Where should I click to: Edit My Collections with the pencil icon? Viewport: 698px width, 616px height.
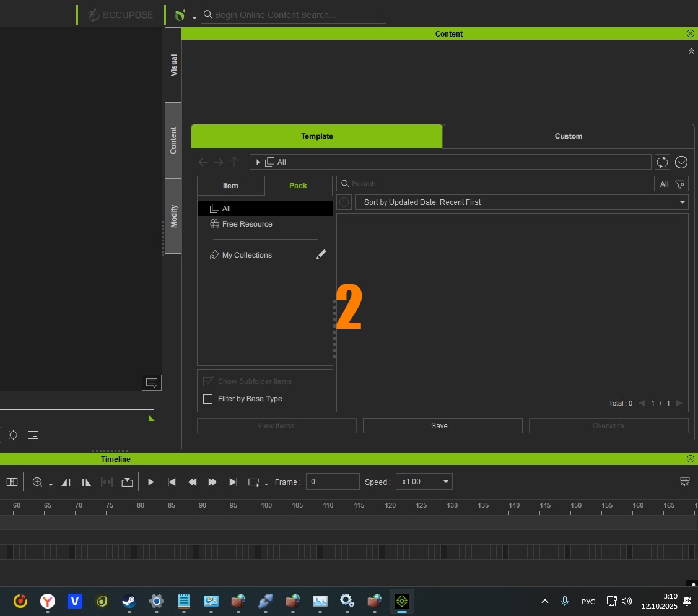click(x=321, y=255)
